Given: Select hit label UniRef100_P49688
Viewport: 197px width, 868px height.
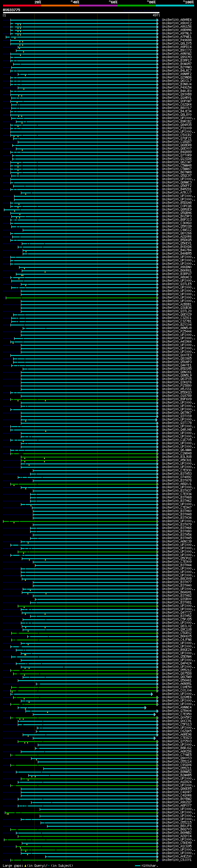Looking at the screenshot, I should 177,40.
